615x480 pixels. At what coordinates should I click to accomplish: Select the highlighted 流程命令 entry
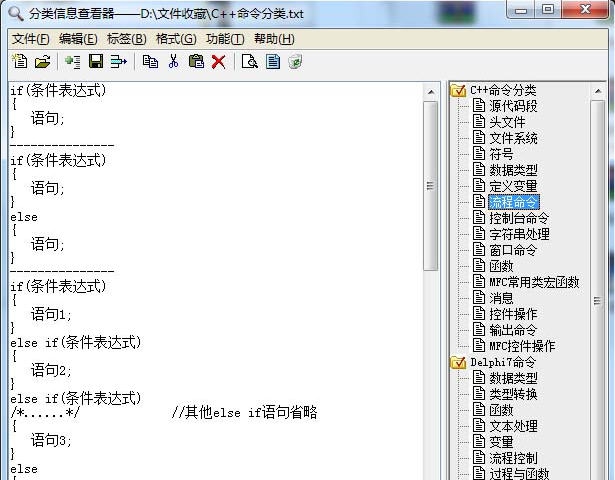[x=513, y=202]
